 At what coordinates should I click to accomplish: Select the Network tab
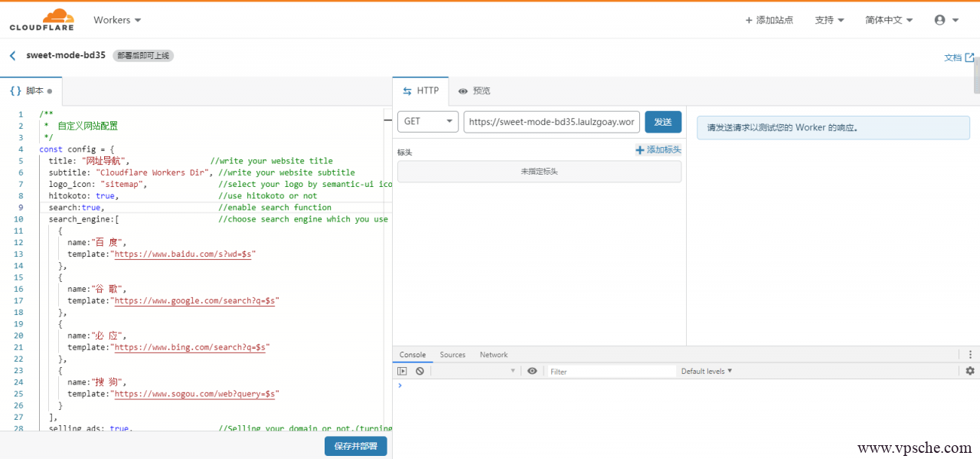494,355
